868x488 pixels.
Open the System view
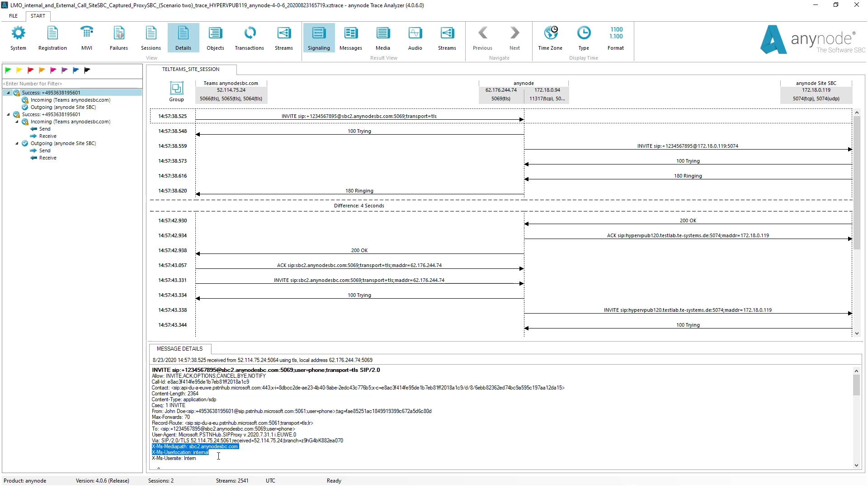point(18,38)
